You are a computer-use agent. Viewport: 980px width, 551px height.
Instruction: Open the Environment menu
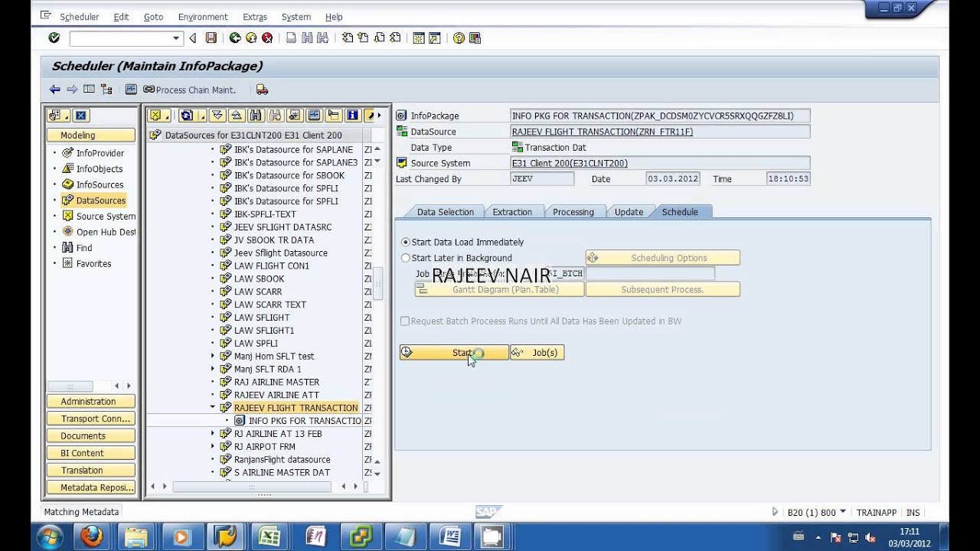[x=203, y=17]
